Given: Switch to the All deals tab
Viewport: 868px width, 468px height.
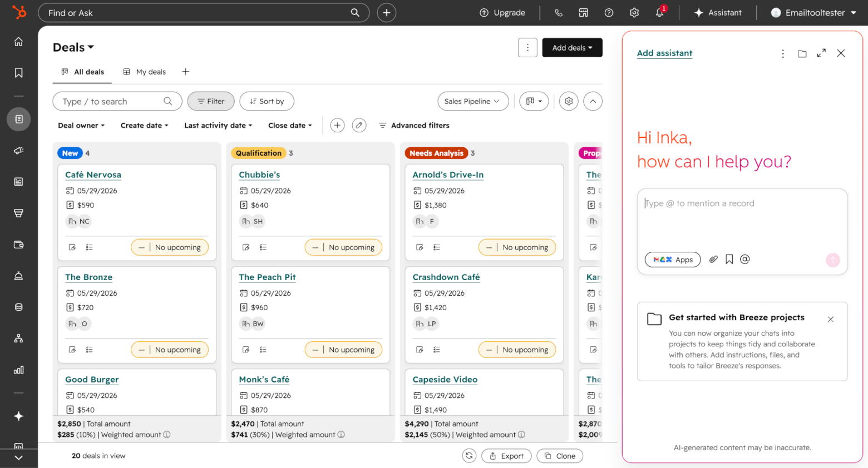Looking at the screenshot, I should pyautogui.click(x=82, y=72).
